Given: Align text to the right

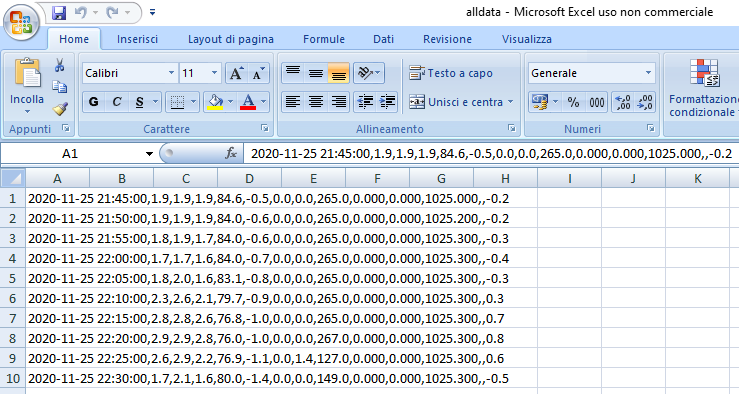Looking at the screenshot, I should 338,102.
